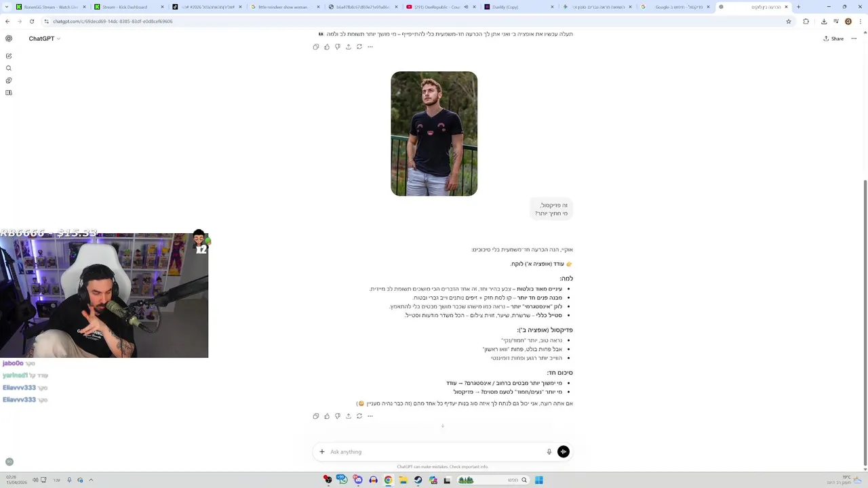Switch to Daelify (Copy) tab
The image size is (868, 488).
click(519, 7)
